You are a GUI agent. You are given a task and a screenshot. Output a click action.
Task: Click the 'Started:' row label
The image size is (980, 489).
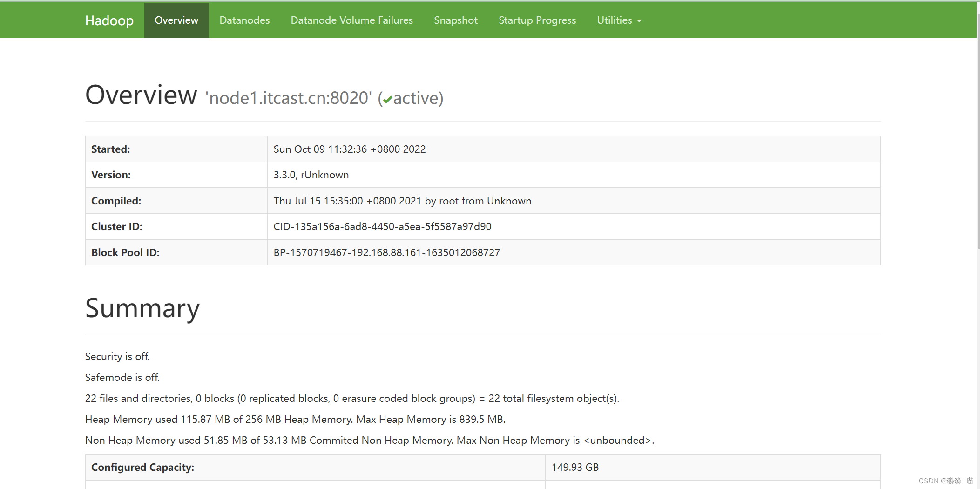pos(110,149)
